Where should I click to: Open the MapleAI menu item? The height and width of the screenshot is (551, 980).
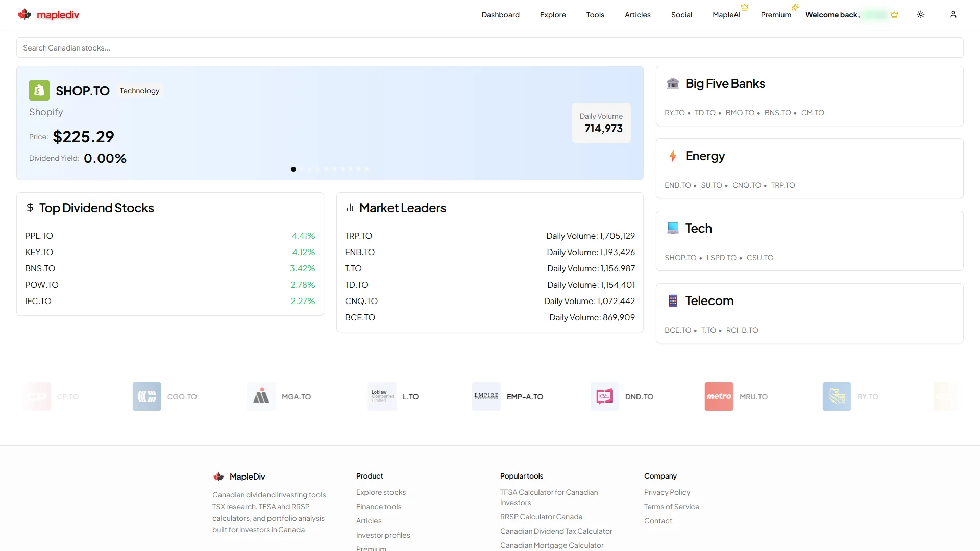(726, 15)
